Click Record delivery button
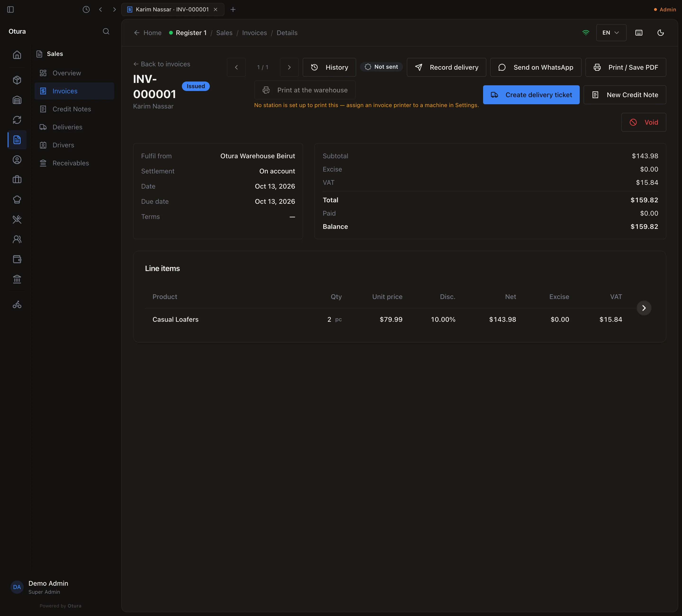Viewport: 682px width, 616px height. [x=446, y=67]
